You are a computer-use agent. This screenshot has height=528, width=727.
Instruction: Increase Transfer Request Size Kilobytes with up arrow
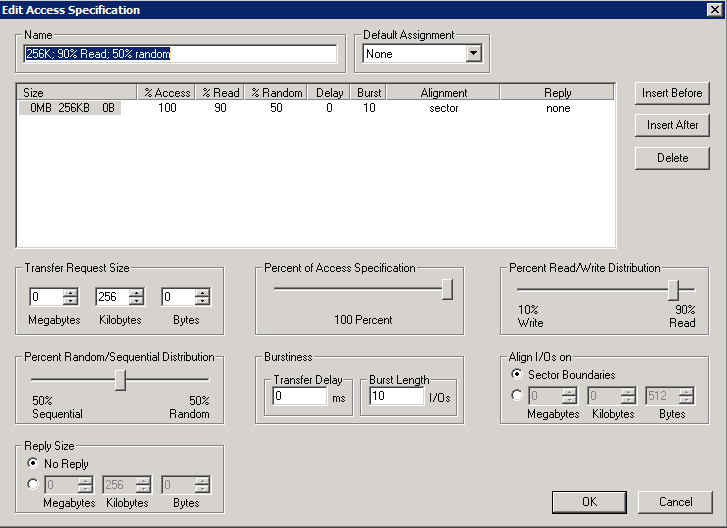pyautogui.click(x=136, y=292)
